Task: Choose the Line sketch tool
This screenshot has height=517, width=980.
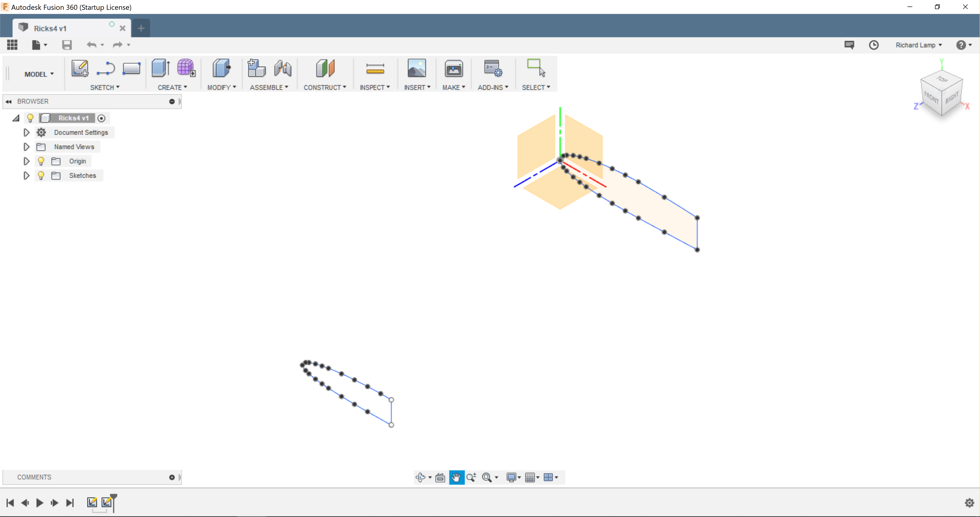Action: pos(106,69)
